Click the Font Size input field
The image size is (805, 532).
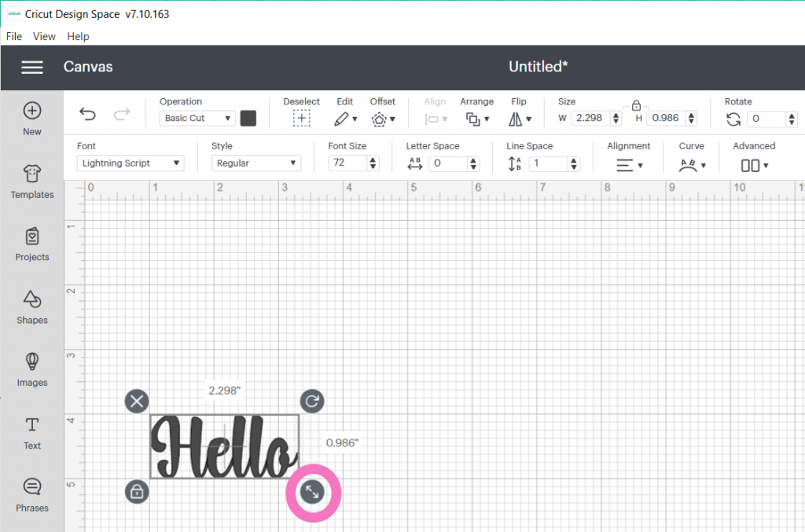click(x=348, y=163)
